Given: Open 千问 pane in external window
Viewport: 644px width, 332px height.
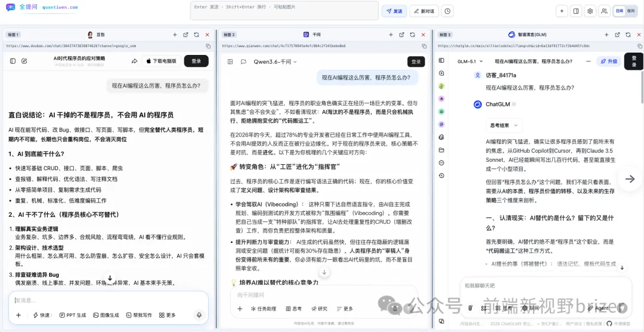Looking at the screenshot, I should click(x=402, y=35).
